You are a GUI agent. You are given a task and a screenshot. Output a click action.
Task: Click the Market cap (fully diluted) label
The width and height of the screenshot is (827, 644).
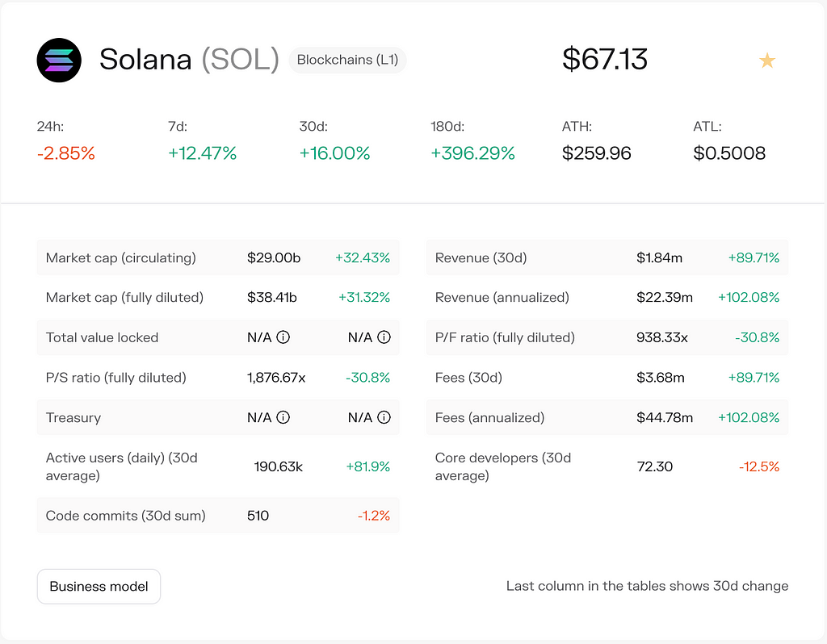124,298
